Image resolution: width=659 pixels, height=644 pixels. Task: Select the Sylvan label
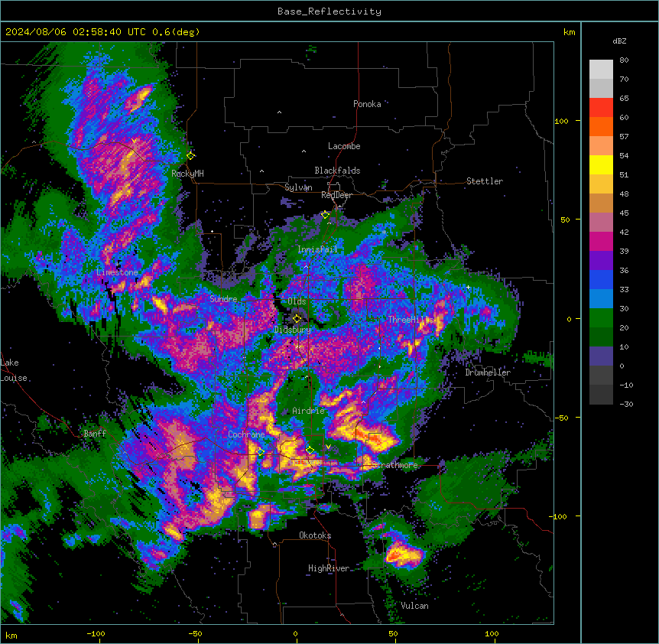(298, 187)
